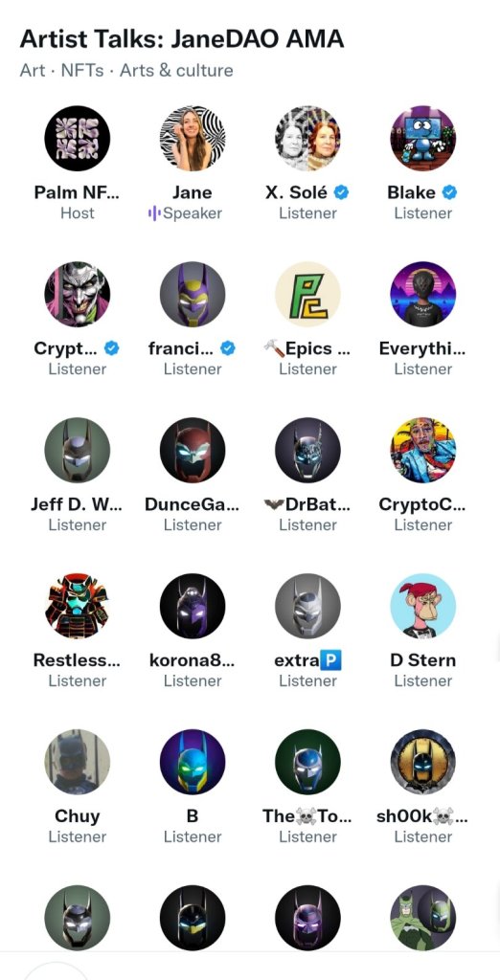Open Restless... samurai avatar
The height and width of the screenshot is (980, 500).
tap(78, 606)
